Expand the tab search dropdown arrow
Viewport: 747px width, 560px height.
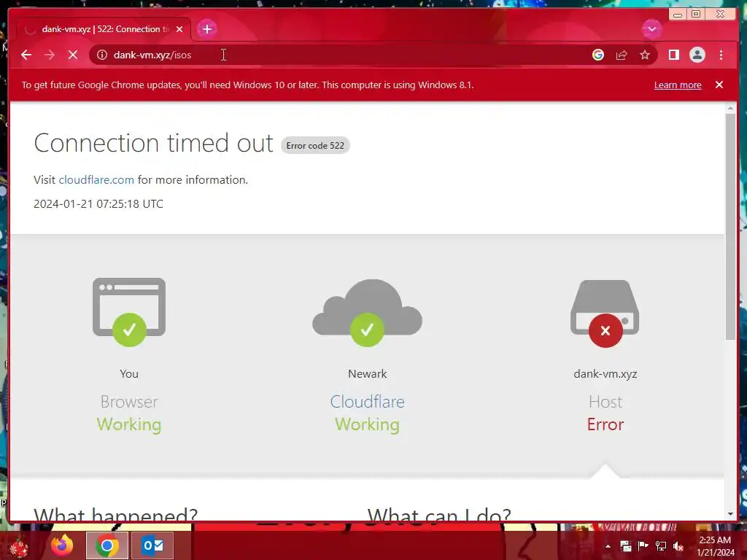click(651, 29)
